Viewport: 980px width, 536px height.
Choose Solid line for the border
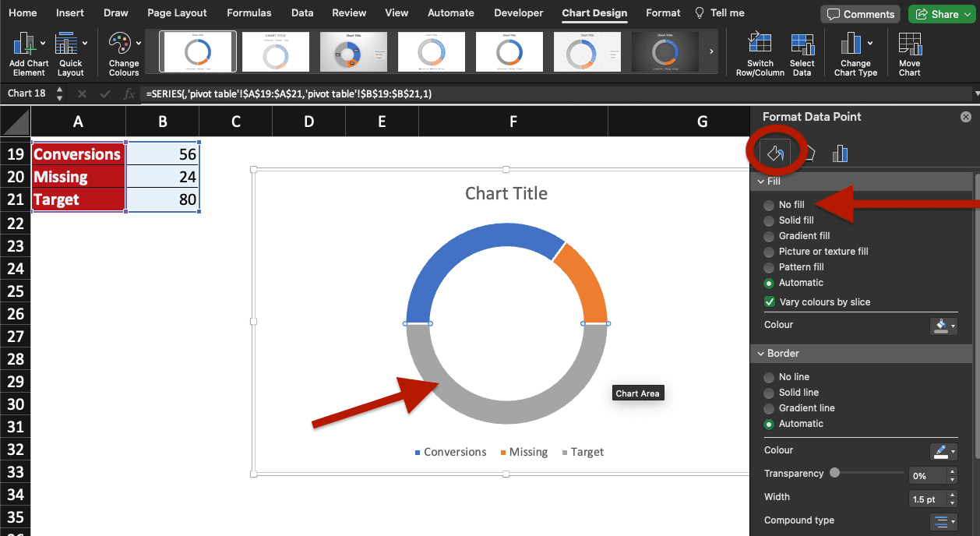(x=770, y=392)
